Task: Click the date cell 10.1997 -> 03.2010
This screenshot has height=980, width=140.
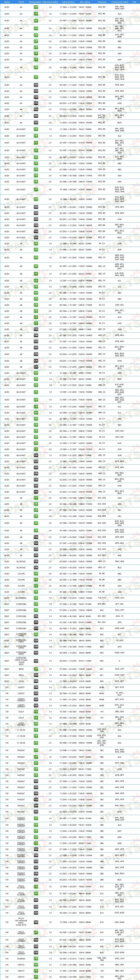Action: coord(68,598)
